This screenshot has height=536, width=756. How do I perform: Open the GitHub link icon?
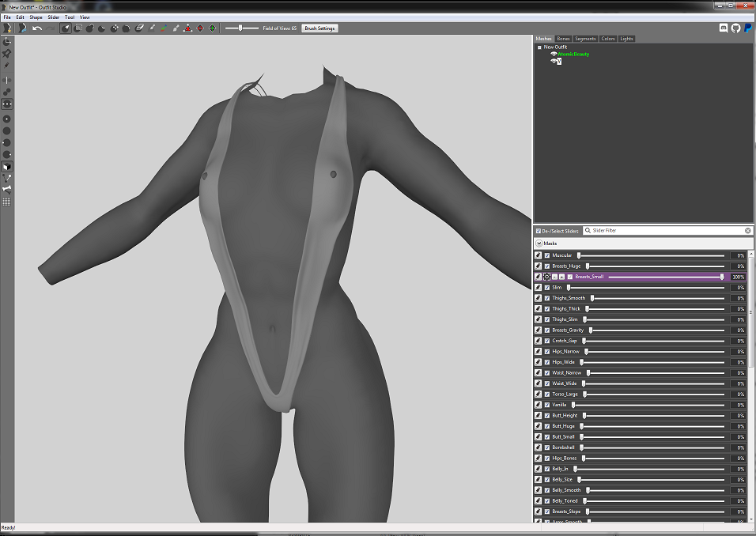point(735,28)
